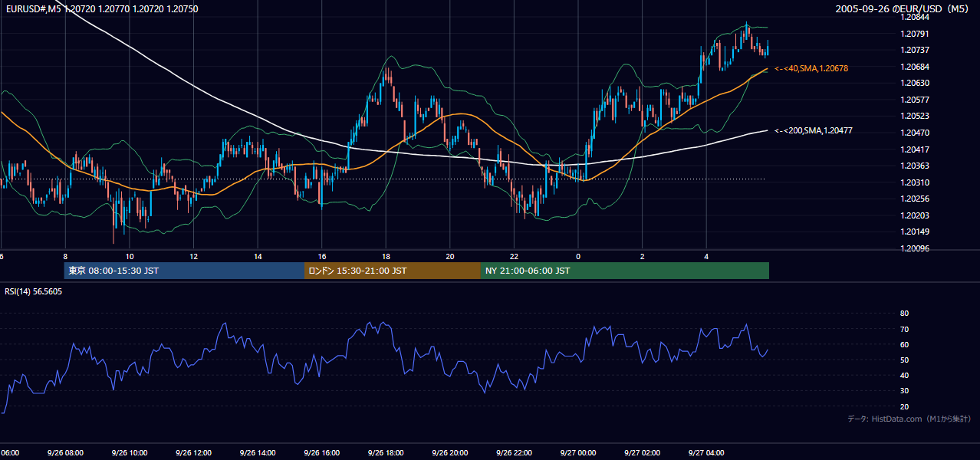Click the 9/26 10:00 bottom time label

point(129,452)
